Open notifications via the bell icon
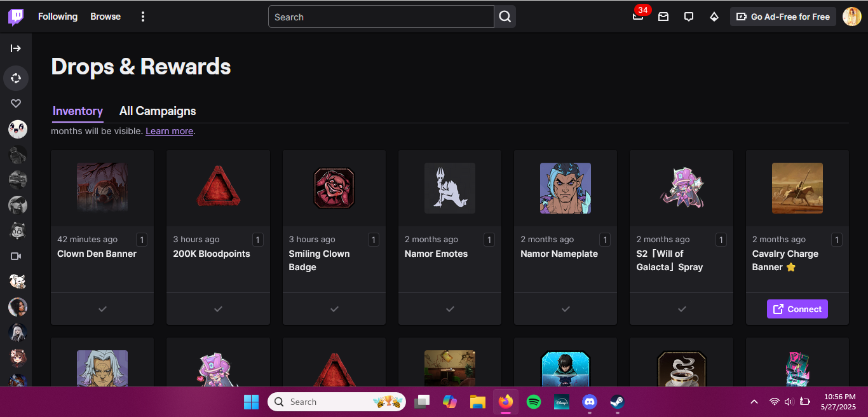This screenshot has width=868, height=417. tap(638, 17)
